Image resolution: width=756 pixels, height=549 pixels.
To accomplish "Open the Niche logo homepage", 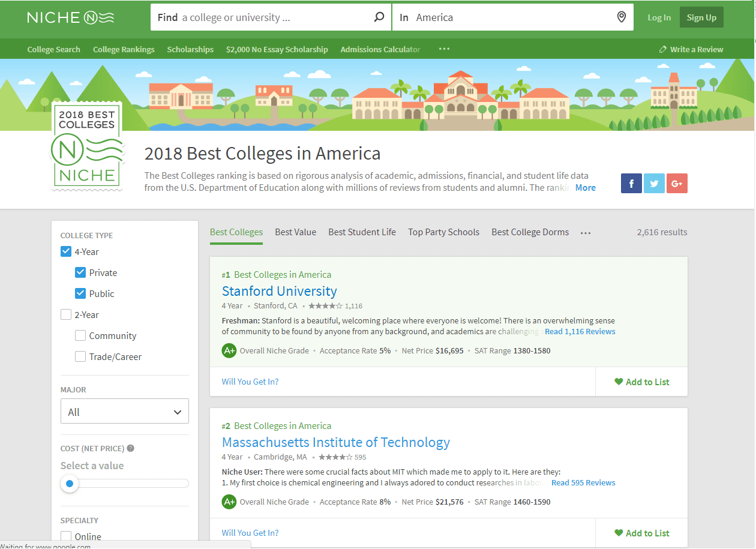I will [x=71, y=17].
